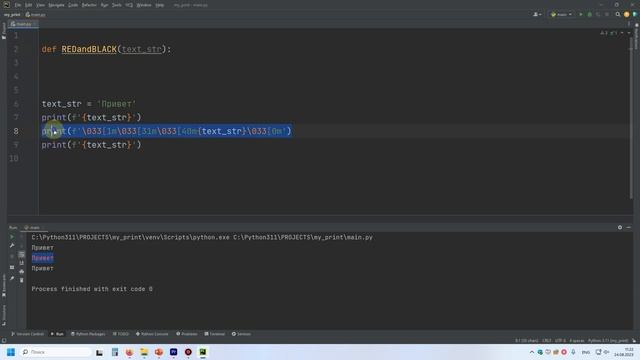
Task: Change line separator CRLF in status bar
Action: click(x=547, y=340)
